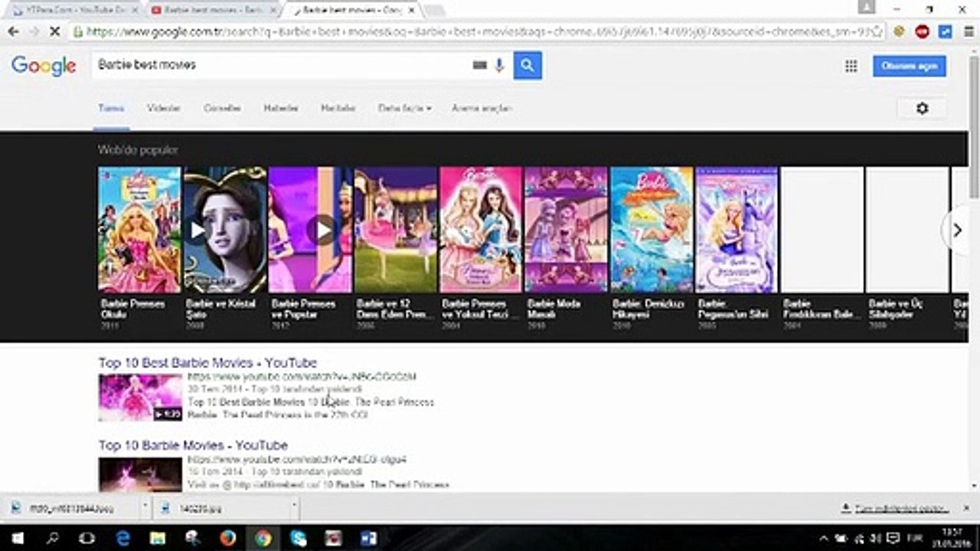
Task: Open Word from the taskbar
Action: click(x=368, y=538)
